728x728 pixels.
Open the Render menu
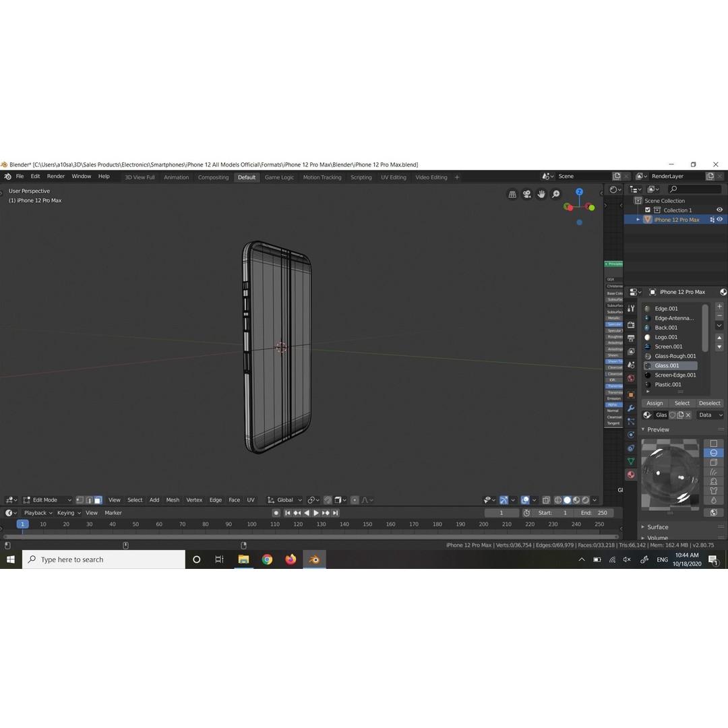(x=56, y=177)
